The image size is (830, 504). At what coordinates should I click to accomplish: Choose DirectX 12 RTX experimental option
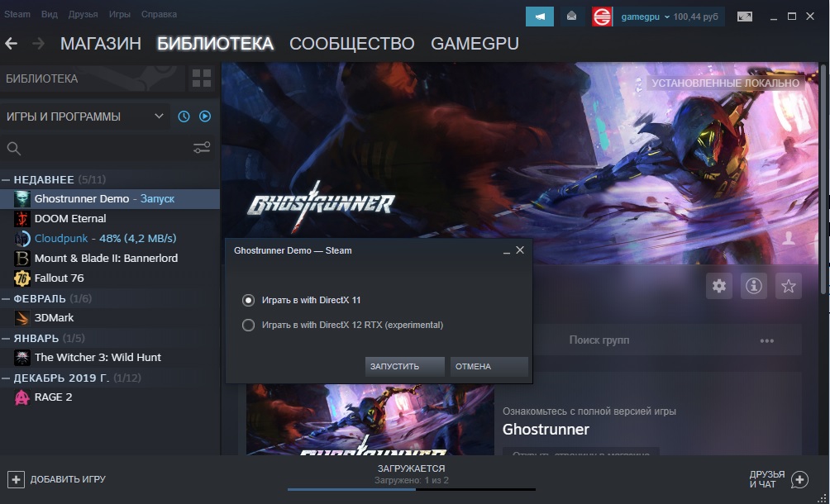click(248, 326)
